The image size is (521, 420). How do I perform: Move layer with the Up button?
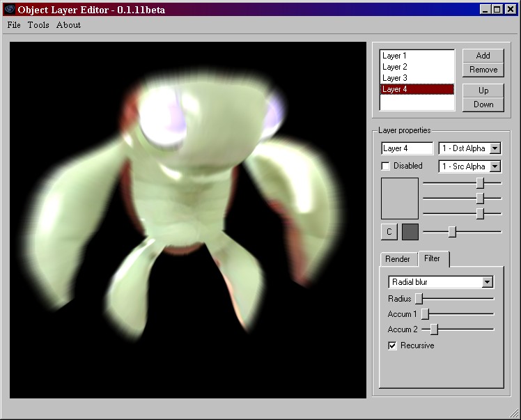coord(483,91)
